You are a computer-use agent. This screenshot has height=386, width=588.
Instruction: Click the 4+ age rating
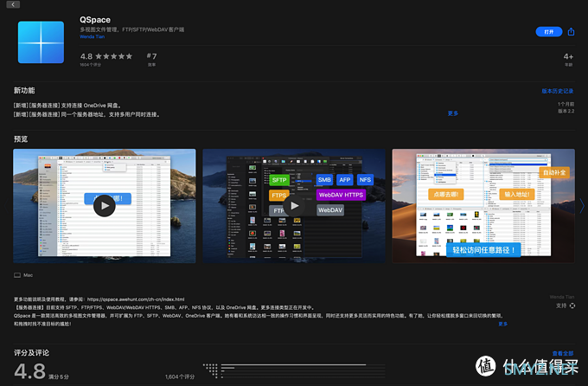568,59
